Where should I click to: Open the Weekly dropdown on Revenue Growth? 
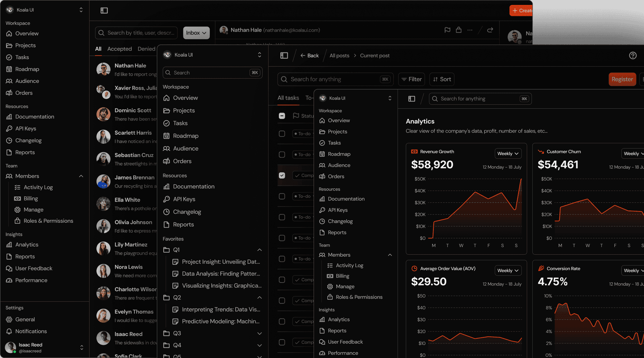tap(508, 154)
